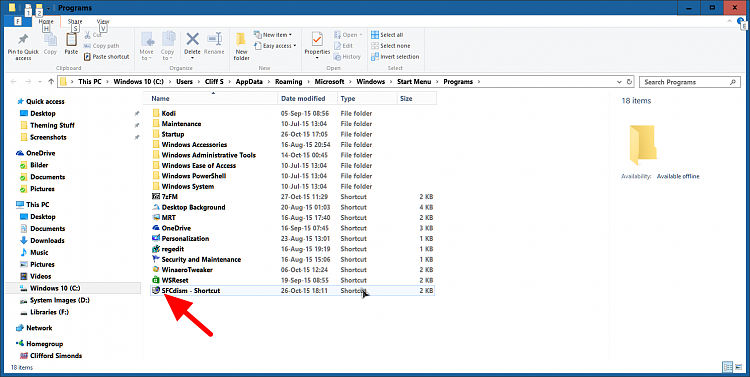750x377 pixels.
Task: Create a New folder
Action: tap(242, 46)
